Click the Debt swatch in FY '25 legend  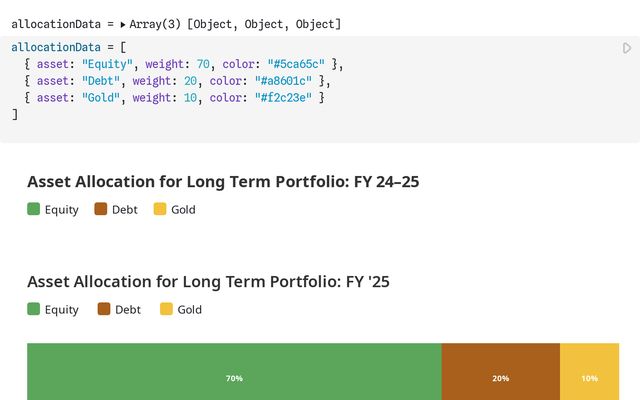pyautogui.click(x=104, y=309)
